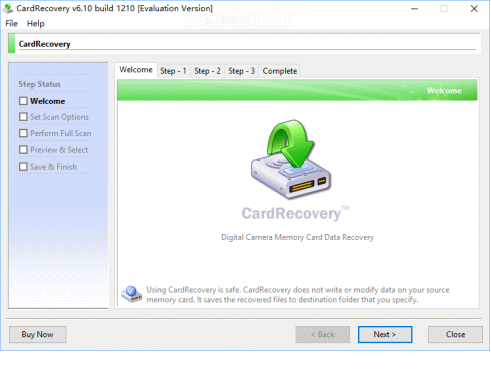
Task: Check the Preview & Select box
Action: [x=23, y=150]
